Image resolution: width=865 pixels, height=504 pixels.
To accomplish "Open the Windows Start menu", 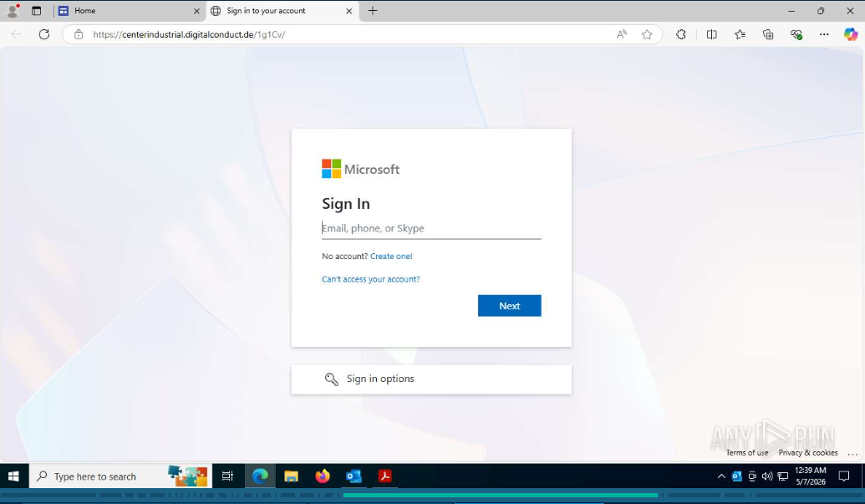I will tap(14, 476).
